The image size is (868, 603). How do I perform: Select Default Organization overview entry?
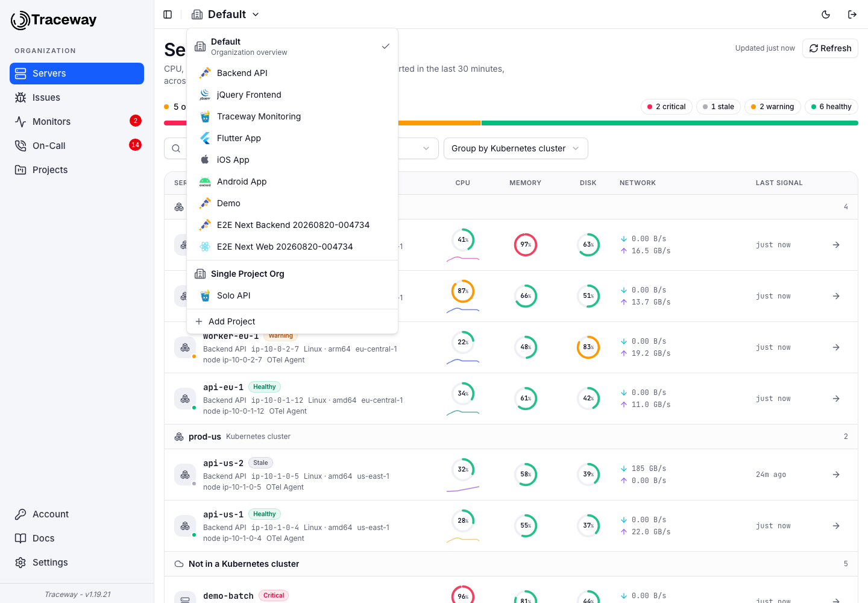pos(292,46)
